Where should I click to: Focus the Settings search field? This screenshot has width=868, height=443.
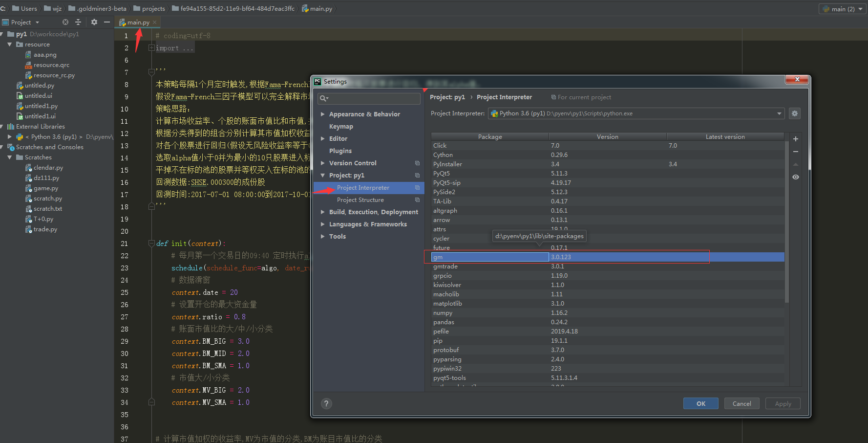click(369, 98)
